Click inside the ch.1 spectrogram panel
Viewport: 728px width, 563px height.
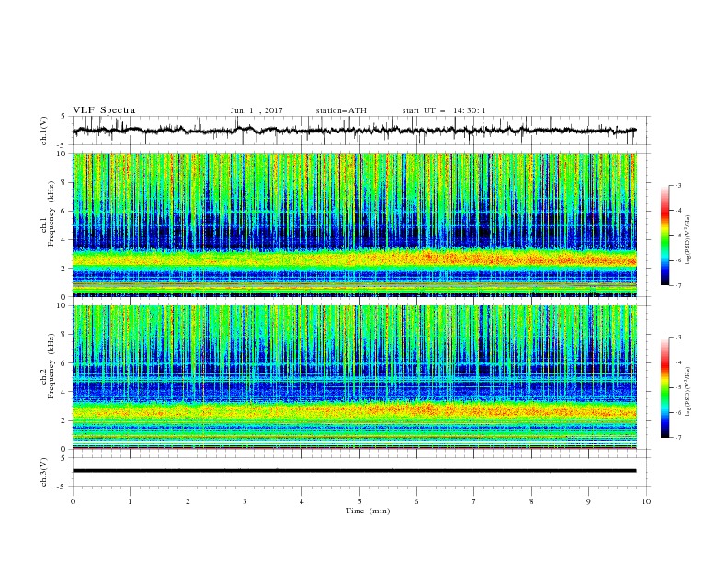(x=355, y=224)
